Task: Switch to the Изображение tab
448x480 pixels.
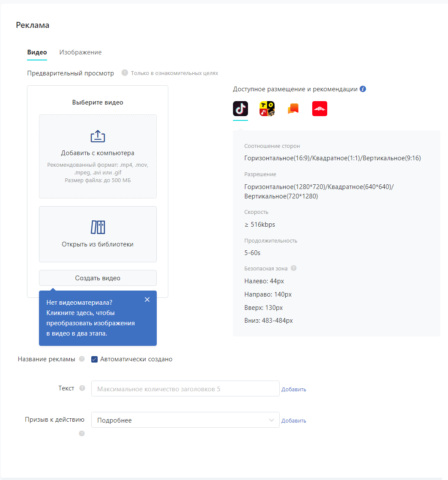Action: pyautogui.click(x=81, y=52)
